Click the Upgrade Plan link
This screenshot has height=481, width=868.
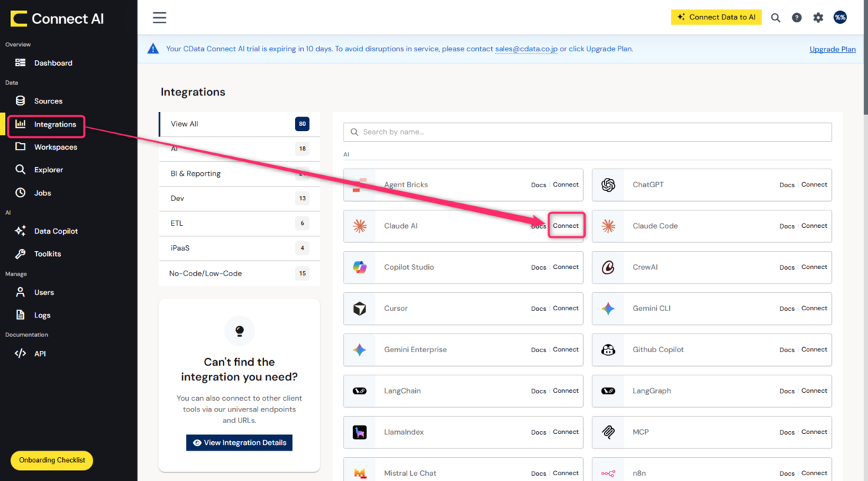pyautogui.click(x=833, y=49)
